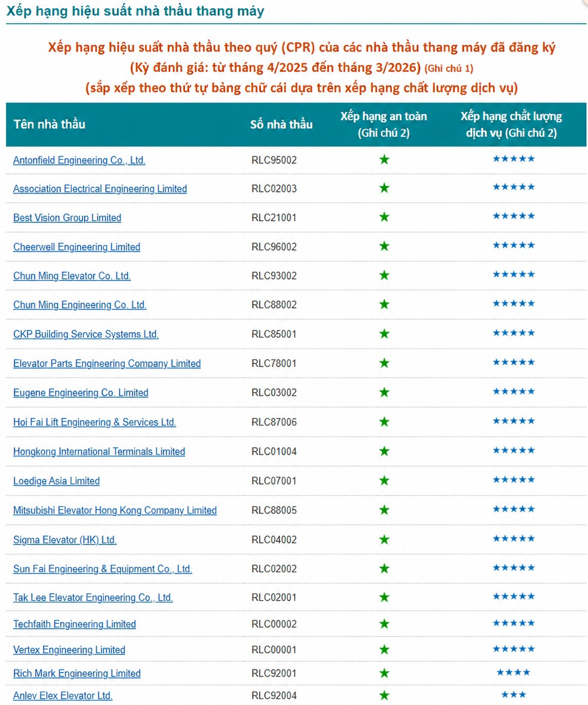Open Eugene Engineering Co. Limited link
This screenshot has height=705, width=588.
point(81,393)
